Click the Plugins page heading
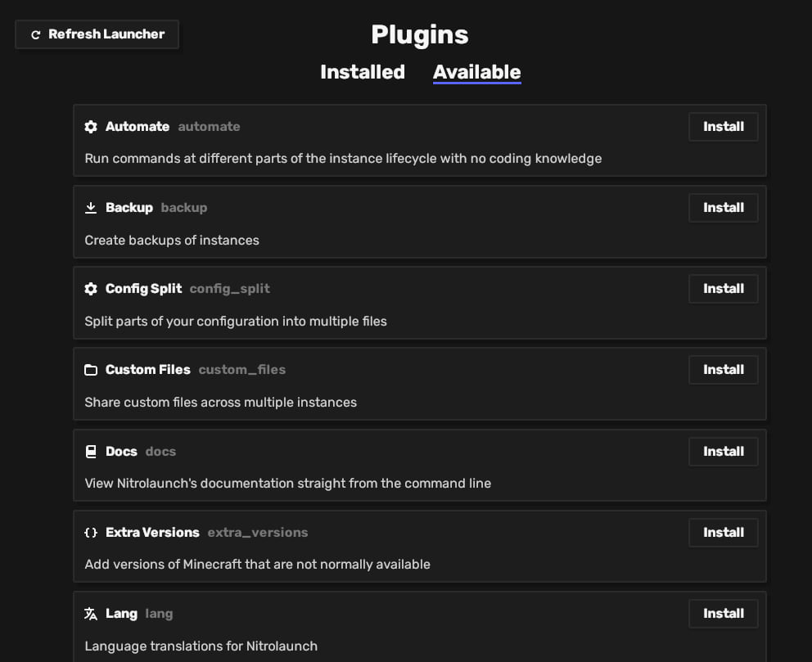The height and width of the screenshot is (662, 812). point(419,34)
